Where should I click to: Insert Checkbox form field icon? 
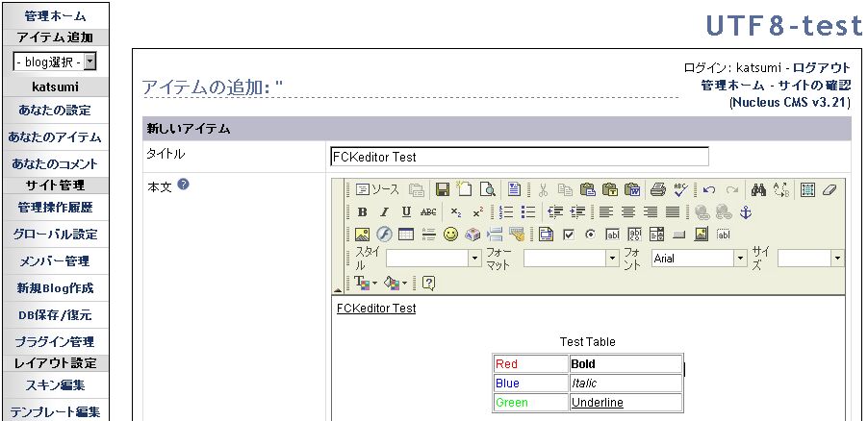coord(568,235)
